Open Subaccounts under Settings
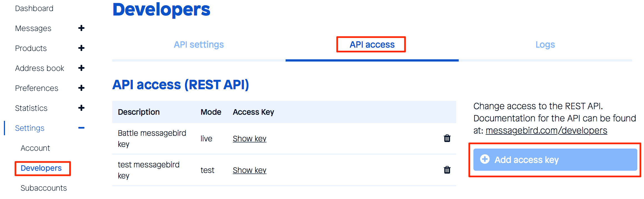This screenshot has width=644, height=199. click(x=44, y=188)
